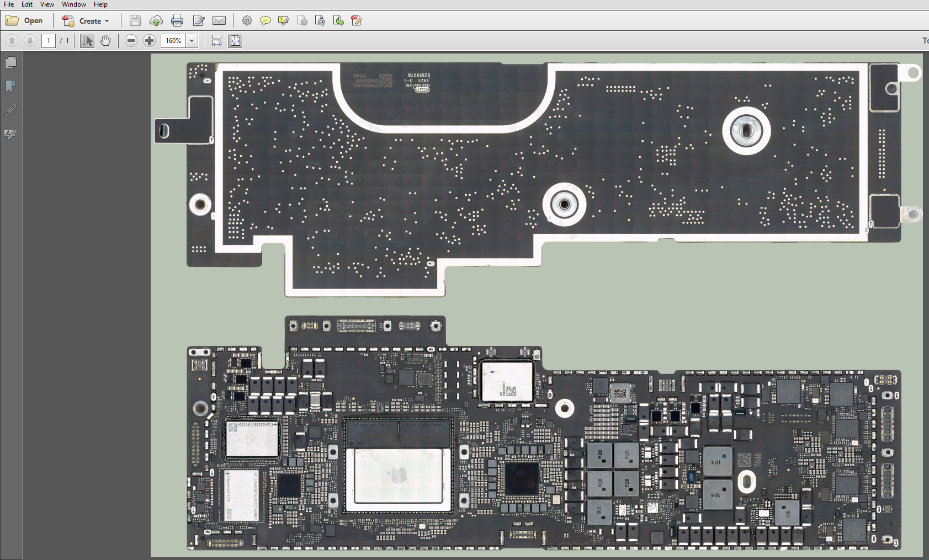Open the Attachments paperclip panel

[10, 110]
